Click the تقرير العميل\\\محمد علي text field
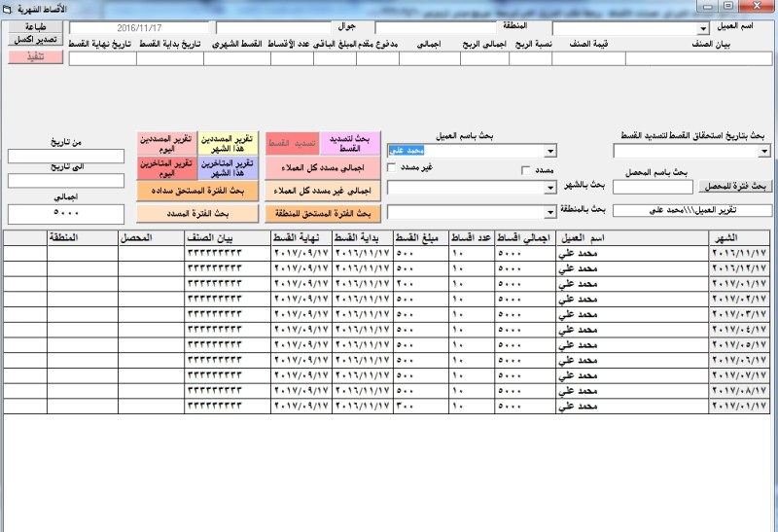 point(692,210)
